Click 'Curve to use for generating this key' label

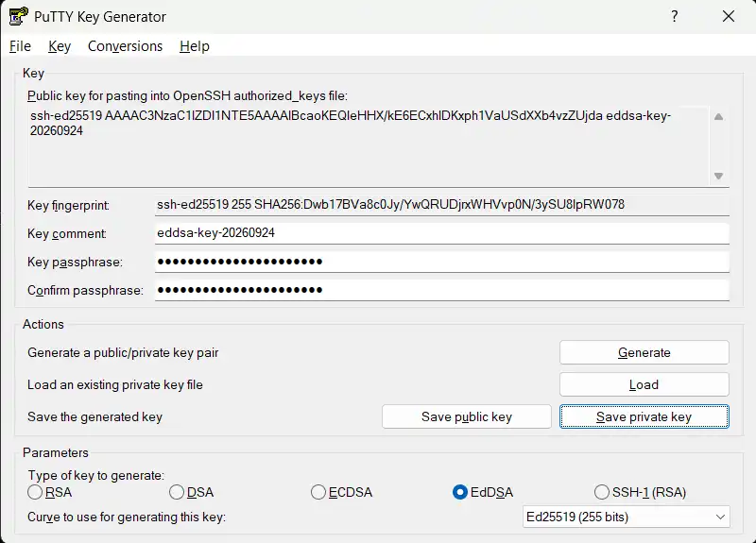(127, 517)
